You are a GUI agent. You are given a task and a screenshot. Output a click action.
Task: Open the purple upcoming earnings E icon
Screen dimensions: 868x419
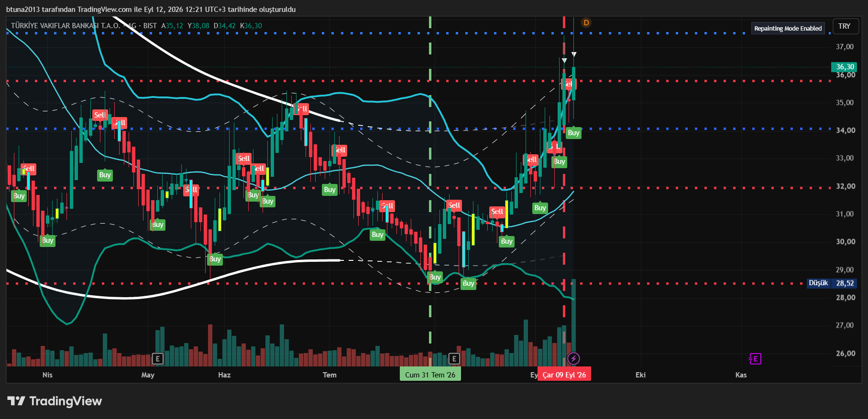tap(755, 359)
